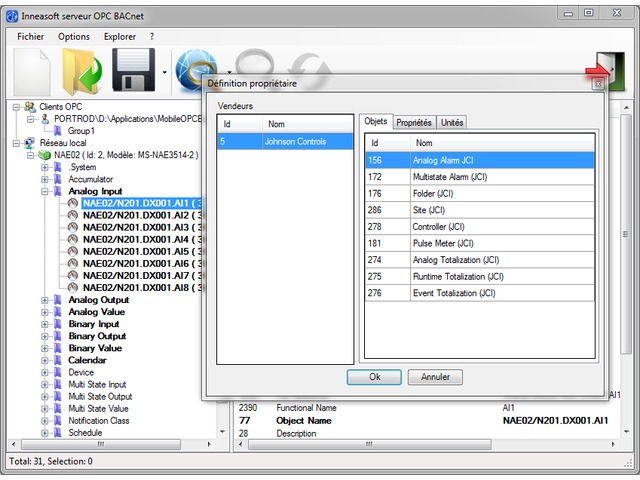
Task: Click the Clients OPC node icon
Action: pos(30,107)
